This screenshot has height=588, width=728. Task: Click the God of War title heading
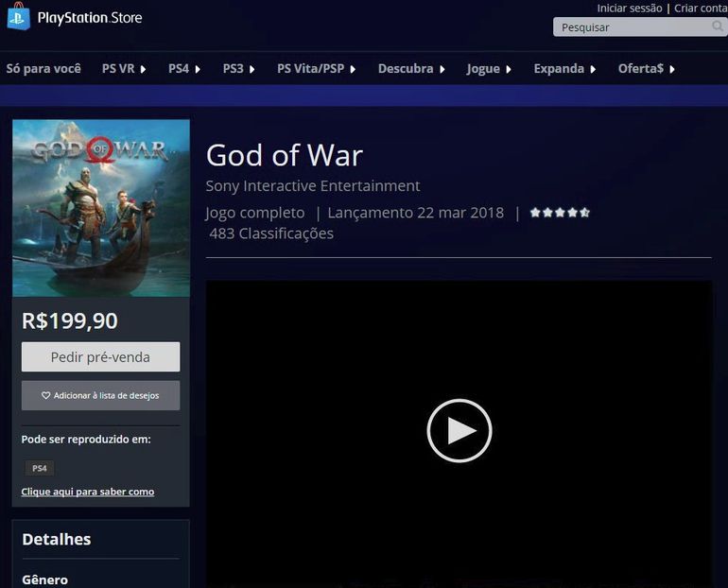pos(285,155)
